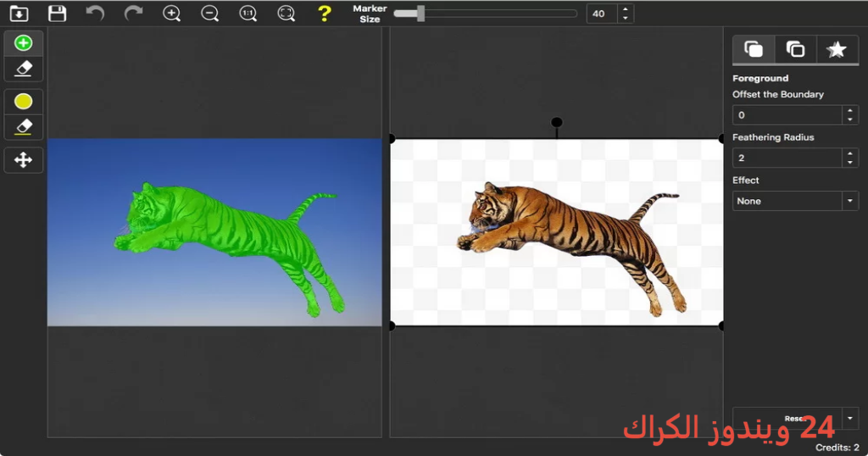Click Offset the Boundary value field
The height and width of the screenshot is (456, 868).
tap(787, 115)
